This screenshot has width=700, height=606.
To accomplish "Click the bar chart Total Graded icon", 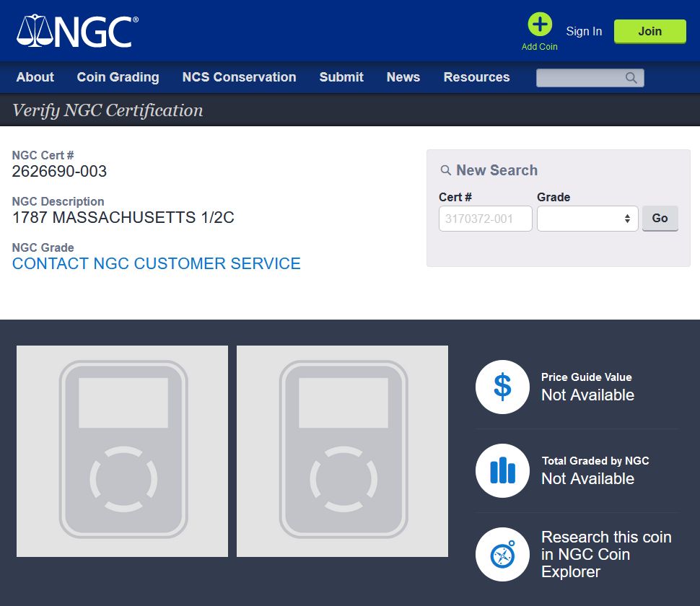I will coord(502,470).
